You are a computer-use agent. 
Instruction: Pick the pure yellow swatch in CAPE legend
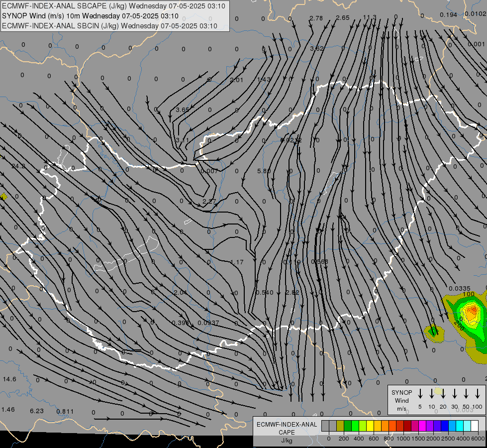pos(370,426)
